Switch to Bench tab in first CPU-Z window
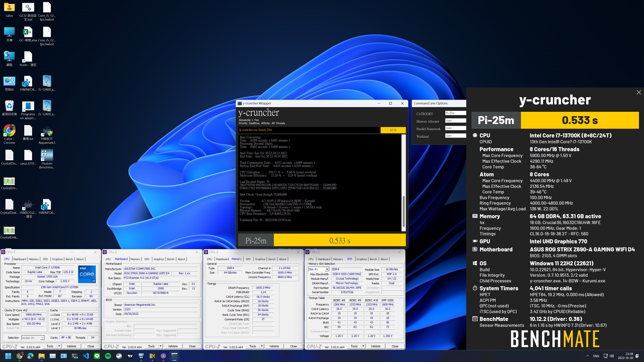 pyautogui.click(x=69, y=259)
